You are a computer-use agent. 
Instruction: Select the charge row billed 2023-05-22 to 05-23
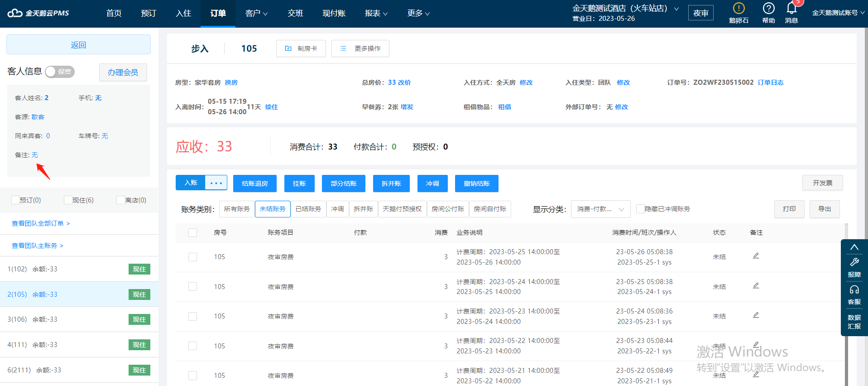tap(192, 346)
